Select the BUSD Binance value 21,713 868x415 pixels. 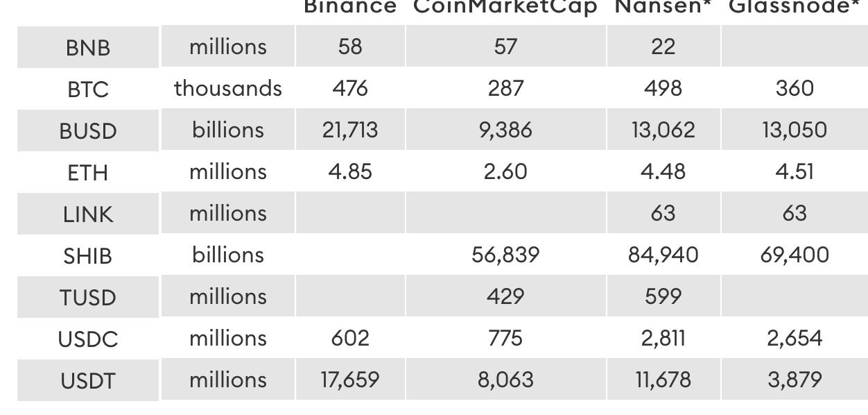pyautogui.click(x=350, y=130)
